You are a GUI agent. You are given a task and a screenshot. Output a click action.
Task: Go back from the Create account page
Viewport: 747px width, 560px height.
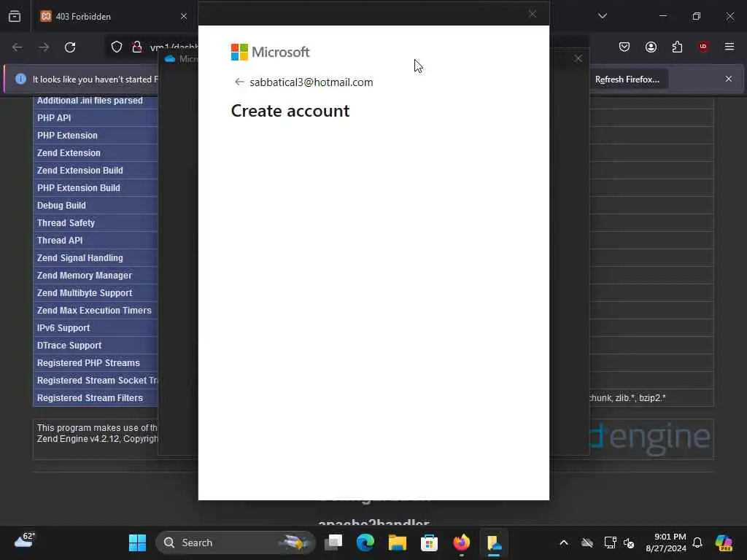click(239, 82)
